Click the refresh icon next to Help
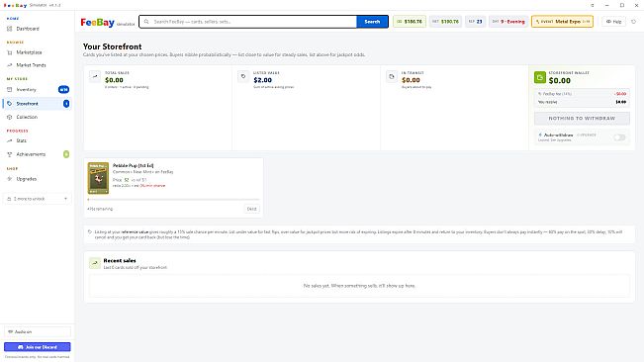The height and width of the screenshot is (362, 644). tap(633, 22)
